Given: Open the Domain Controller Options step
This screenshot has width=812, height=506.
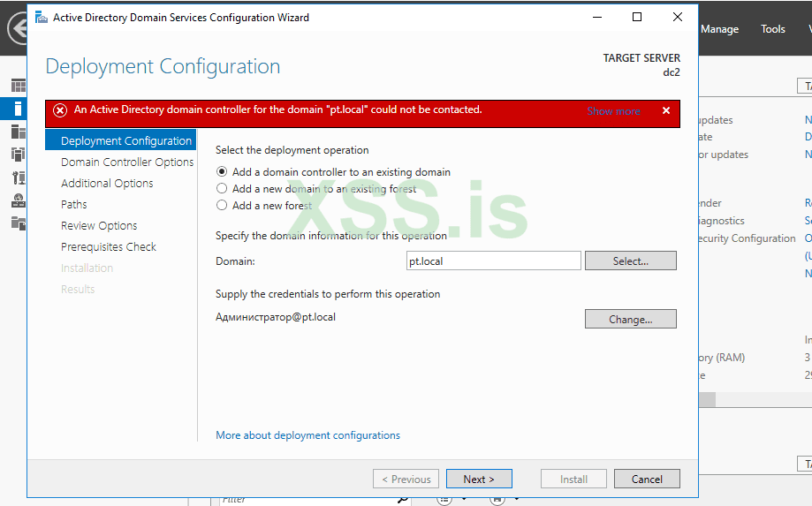Looking at the screenshot, I should pos(127,162).
